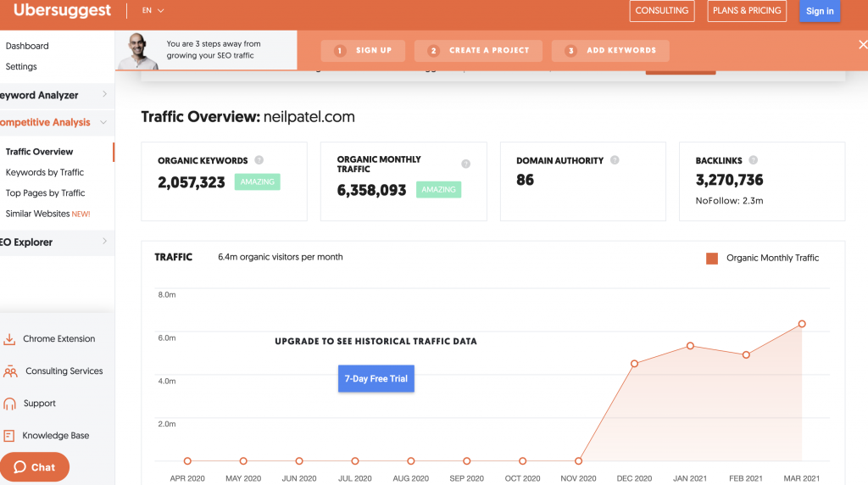
Task: Click Organic Monthly Traffic help icon
Action: pos(465,164)
